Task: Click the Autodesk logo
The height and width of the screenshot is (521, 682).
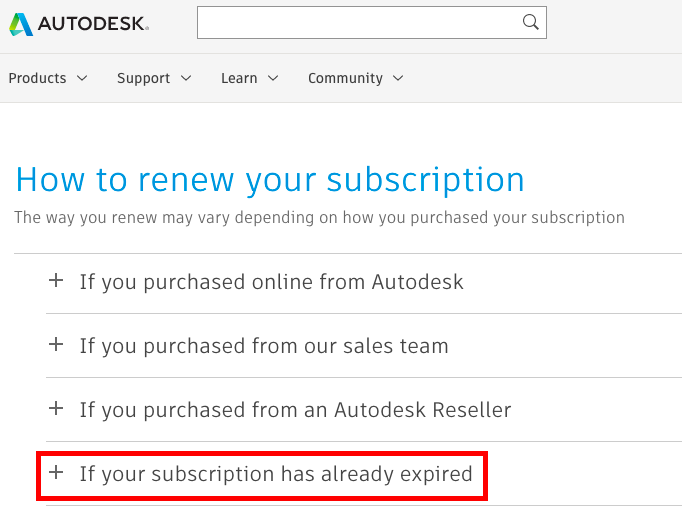Action: coord(78,23)
